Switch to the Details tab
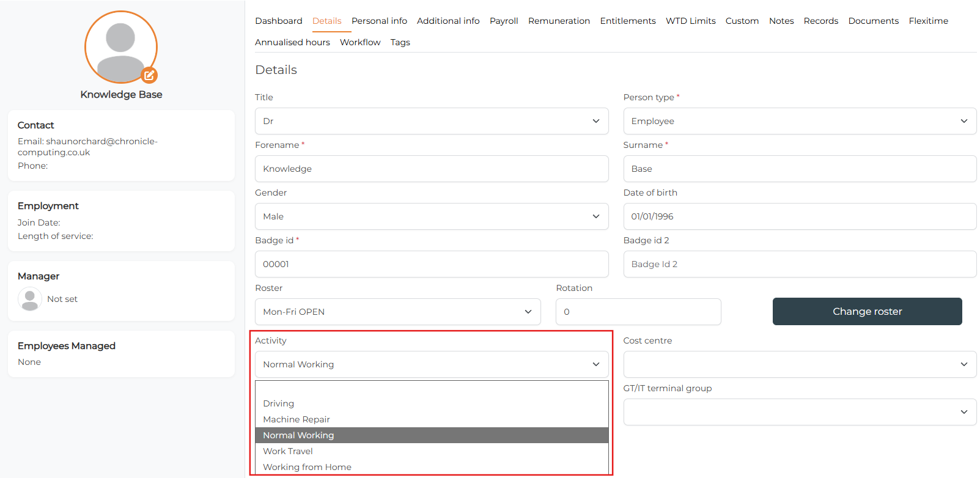980x478 pixels. coord(327,21)
